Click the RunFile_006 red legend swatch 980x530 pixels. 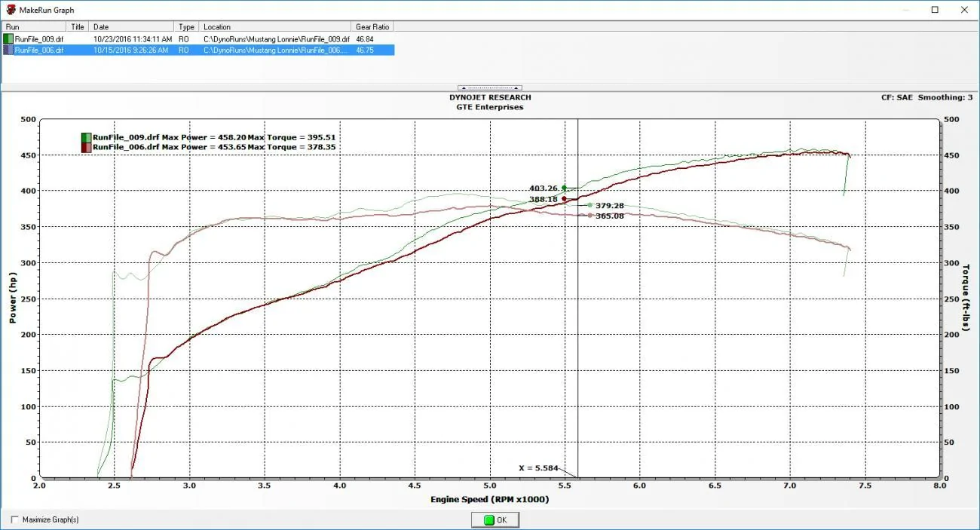pyautogui.click(x=86, y=148)
